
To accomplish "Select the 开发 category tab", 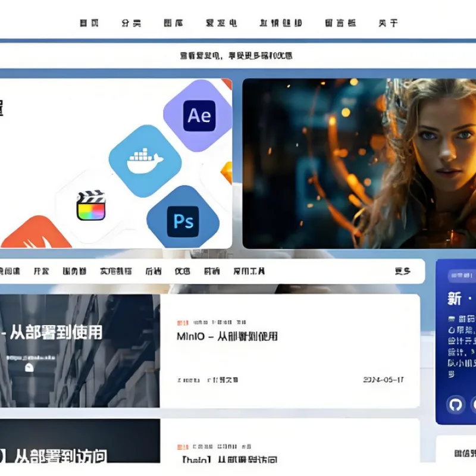I will click(x=41, y=271).
